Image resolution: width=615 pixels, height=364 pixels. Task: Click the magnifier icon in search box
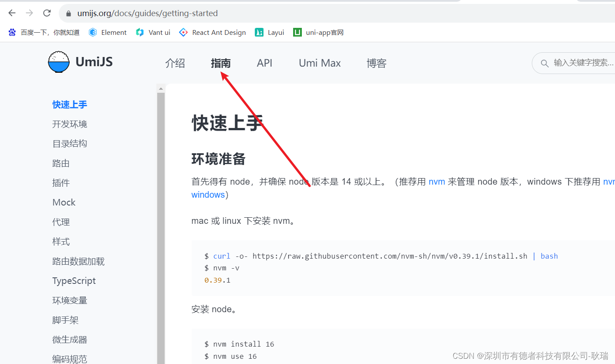[544, 64]
